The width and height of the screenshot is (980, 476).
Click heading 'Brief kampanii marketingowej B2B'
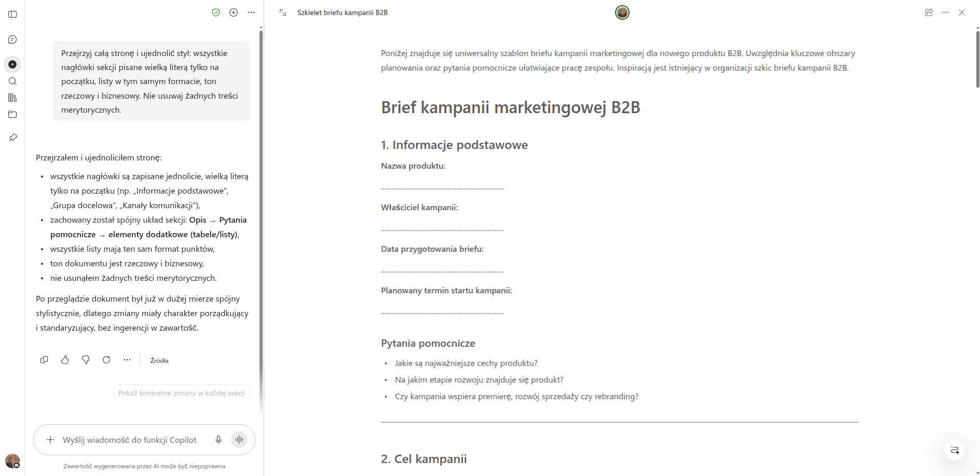(x=511, y=107)
